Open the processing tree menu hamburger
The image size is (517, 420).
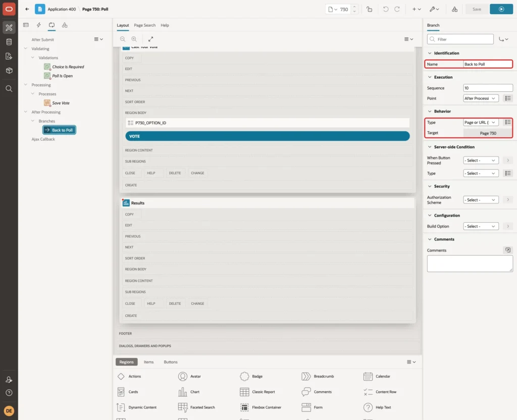(98, 39)
